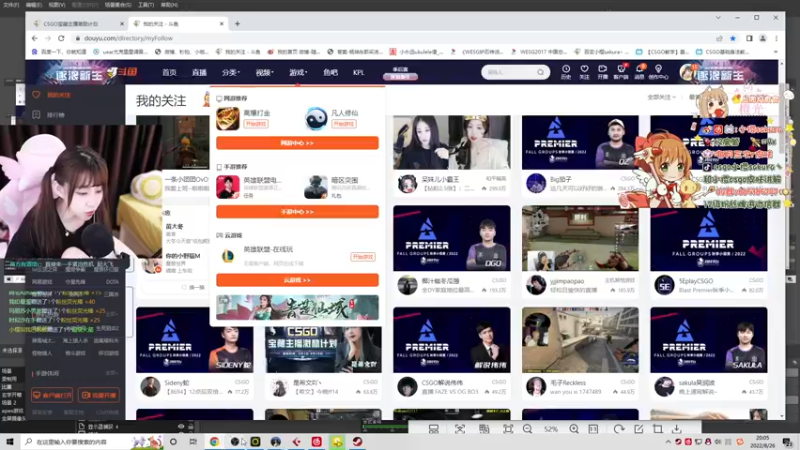Open the 直播 navigation item
The width and height of the screenshot is (800, 450).
199,72
